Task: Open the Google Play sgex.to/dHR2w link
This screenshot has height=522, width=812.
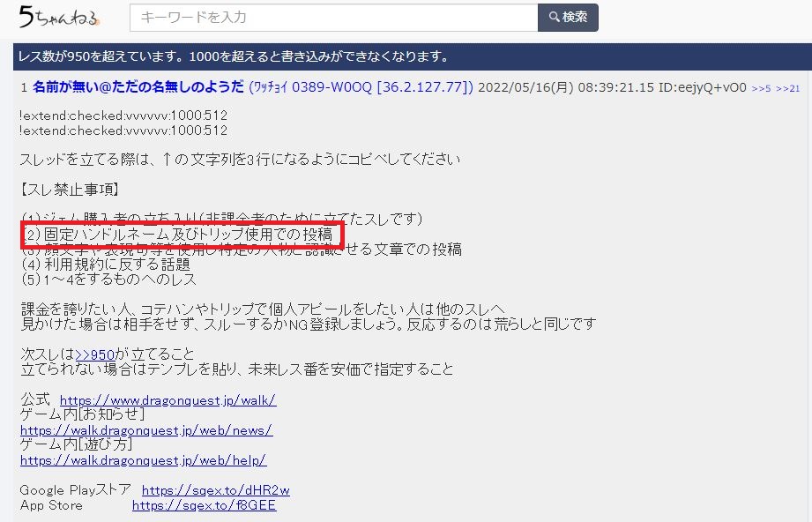Action: [x=215, y=490]
